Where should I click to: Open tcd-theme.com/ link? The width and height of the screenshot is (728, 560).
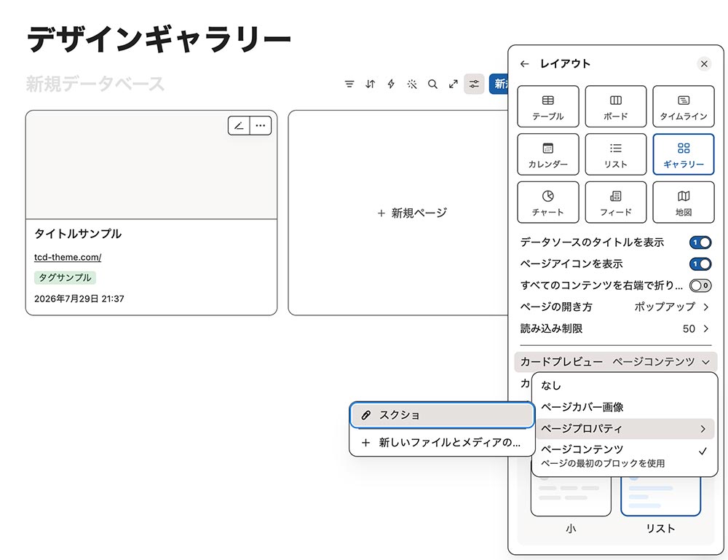coord(68,257)
